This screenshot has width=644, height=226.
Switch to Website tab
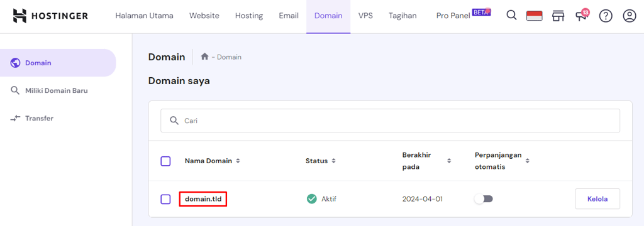click(x=204, y=16)
